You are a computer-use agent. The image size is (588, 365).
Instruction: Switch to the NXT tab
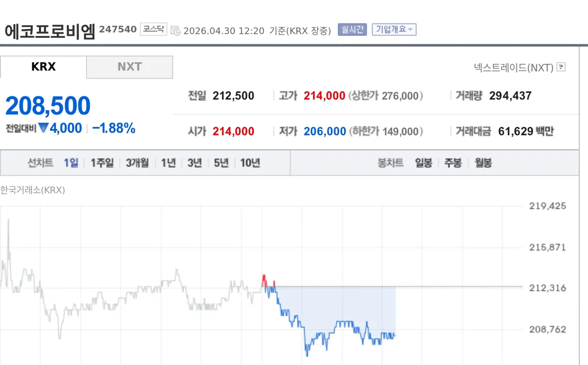[129, 67]
